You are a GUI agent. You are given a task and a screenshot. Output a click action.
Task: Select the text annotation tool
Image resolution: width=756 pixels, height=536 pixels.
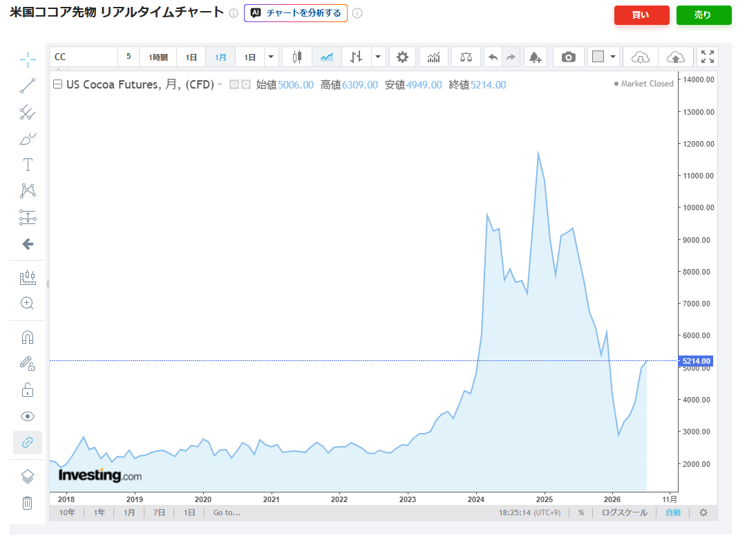(x=28, y=165)
